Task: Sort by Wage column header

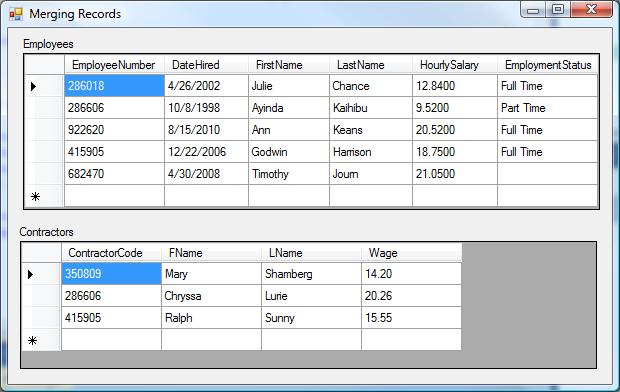Action: [x=412, y=253]
